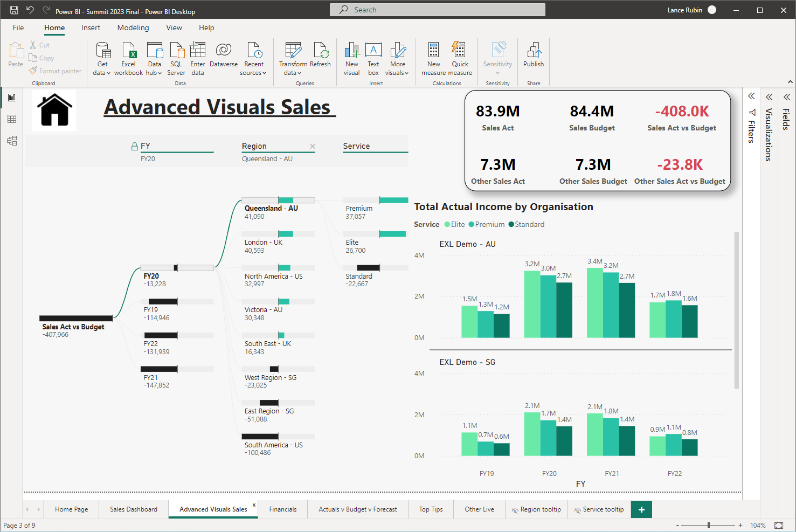This screenshot has width=796, height=532.
Task: Collapse the ribbon with the chevron
Action: [790, 82]
